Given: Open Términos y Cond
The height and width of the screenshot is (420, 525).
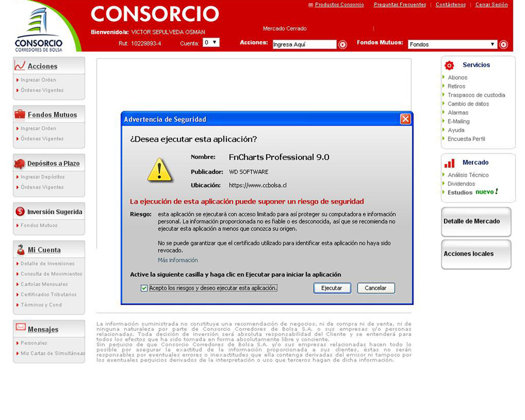Looking at the screenshot, I should [x=41, y=305].
